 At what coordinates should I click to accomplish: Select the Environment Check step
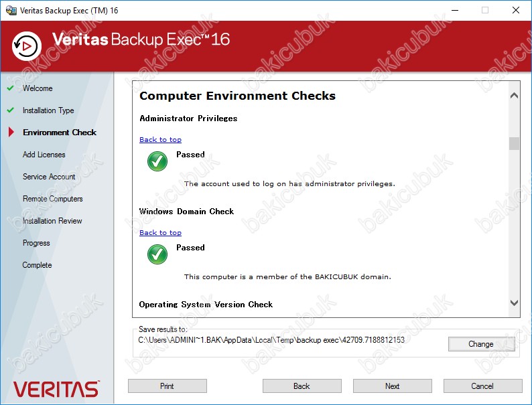click(60, 132)
